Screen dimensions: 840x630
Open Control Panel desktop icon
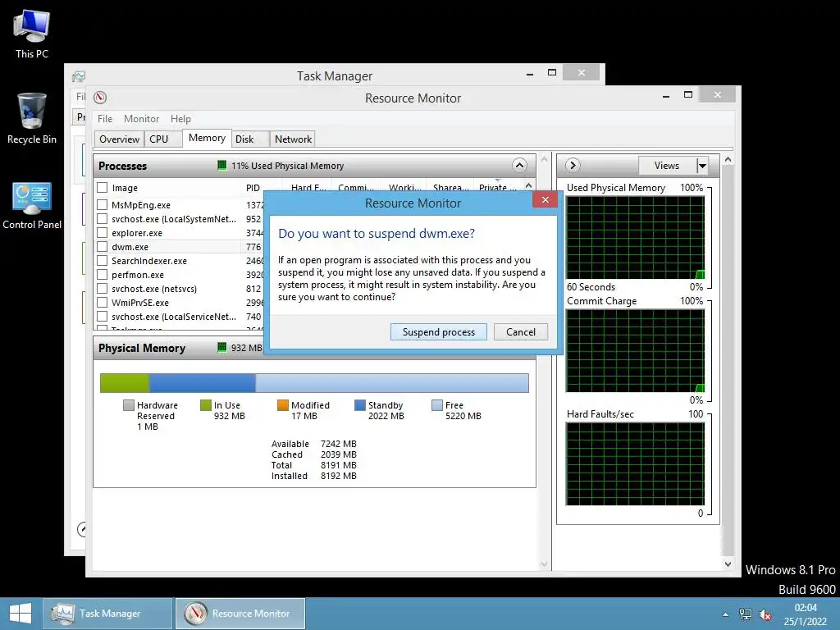click(x=32, y=206)
